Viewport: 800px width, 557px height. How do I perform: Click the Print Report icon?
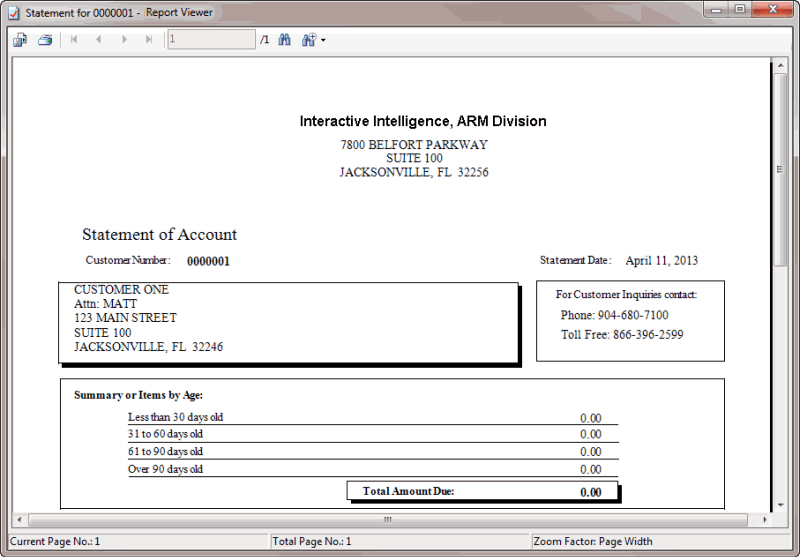tap(45, 40)
